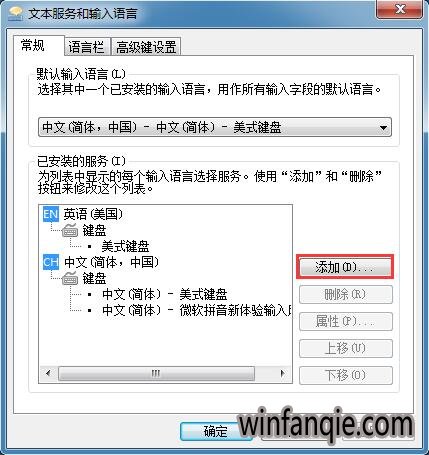Viewport: 429px width, 455px height.
Task: Click the horizontal scrollbar thumb in list
Action: coord(156,373)
